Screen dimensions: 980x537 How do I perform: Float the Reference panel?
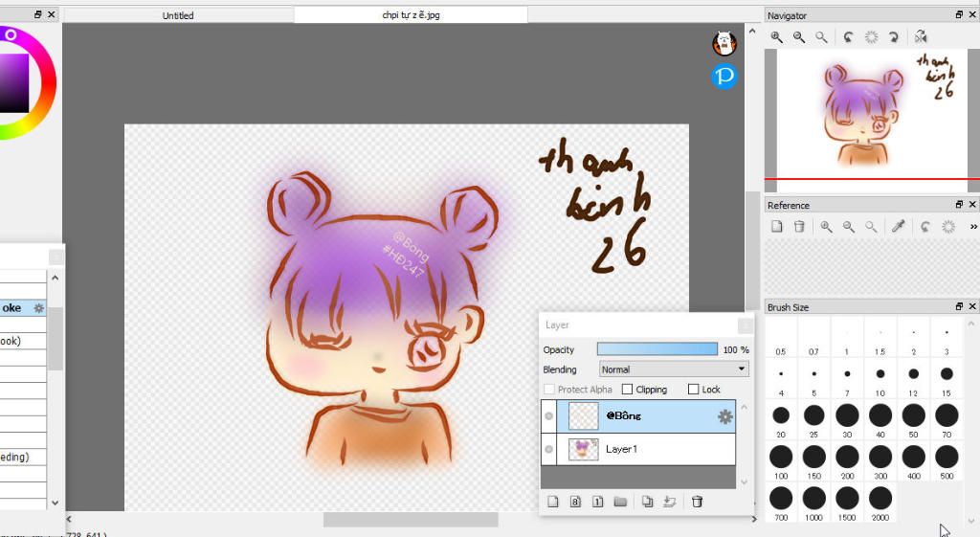[x=959, y=205]
